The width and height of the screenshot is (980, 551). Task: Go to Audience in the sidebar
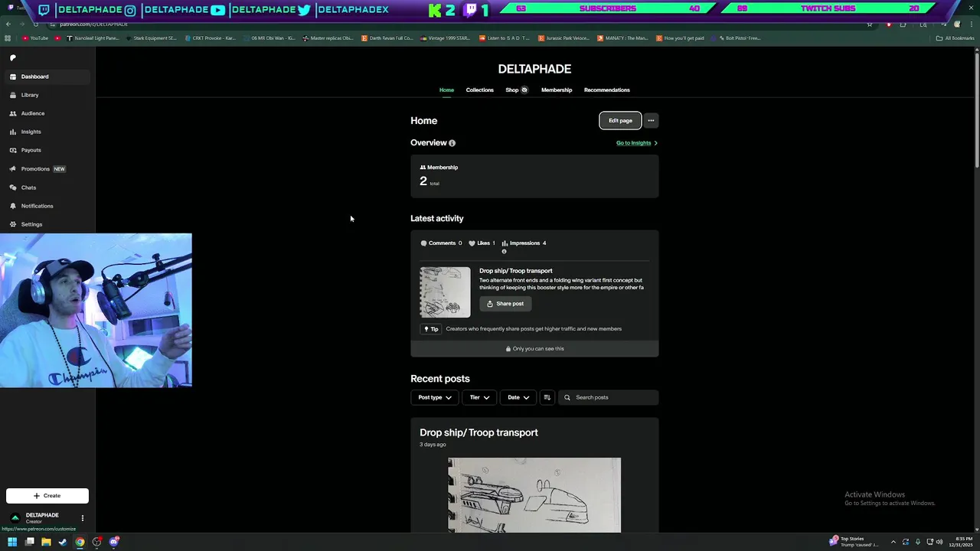pos(47,113)
